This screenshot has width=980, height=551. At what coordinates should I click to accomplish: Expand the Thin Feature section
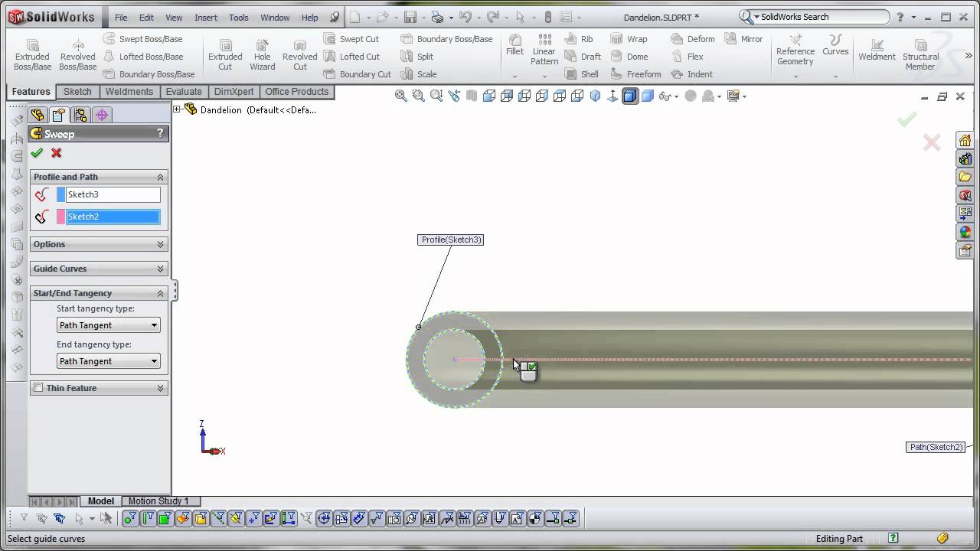160,388
